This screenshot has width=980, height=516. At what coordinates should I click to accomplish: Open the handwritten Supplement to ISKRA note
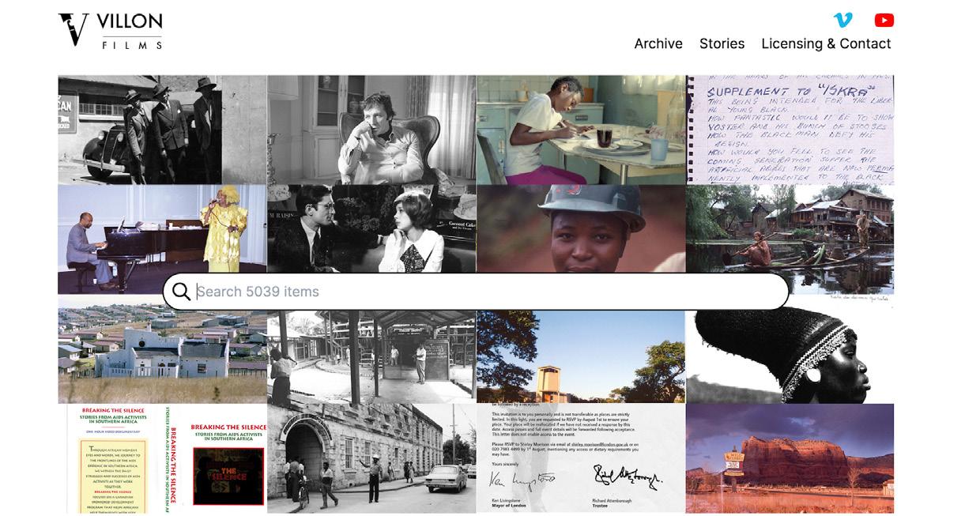click(x=790, y=130)
